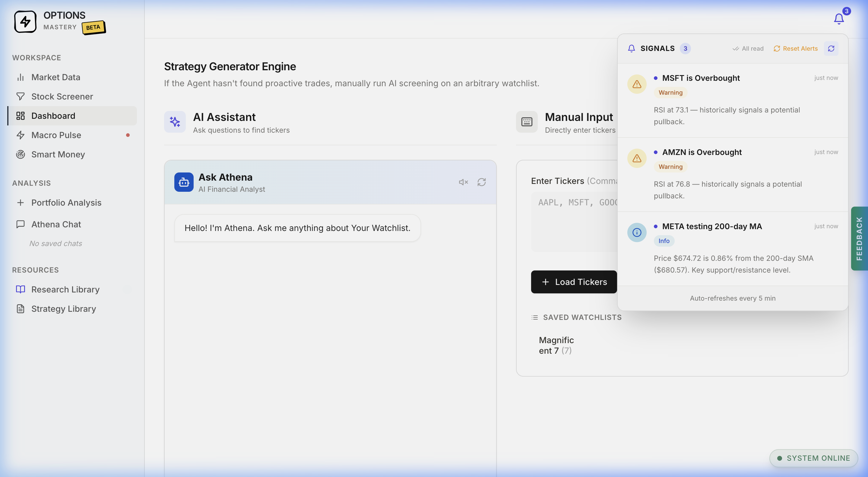Open the AMZN is Overbought signal
The width and height of the screenshot is (868, 477).
pyautogui.click(x=733, y=175)
